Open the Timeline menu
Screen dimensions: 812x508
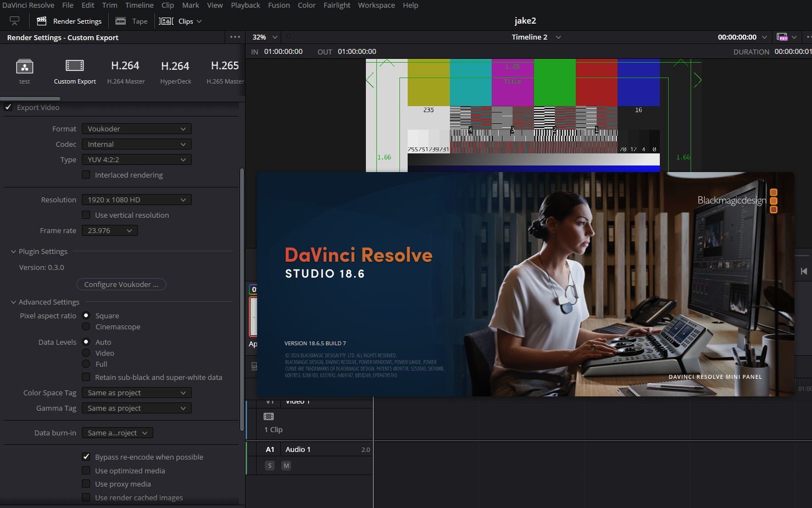[140, 5]
